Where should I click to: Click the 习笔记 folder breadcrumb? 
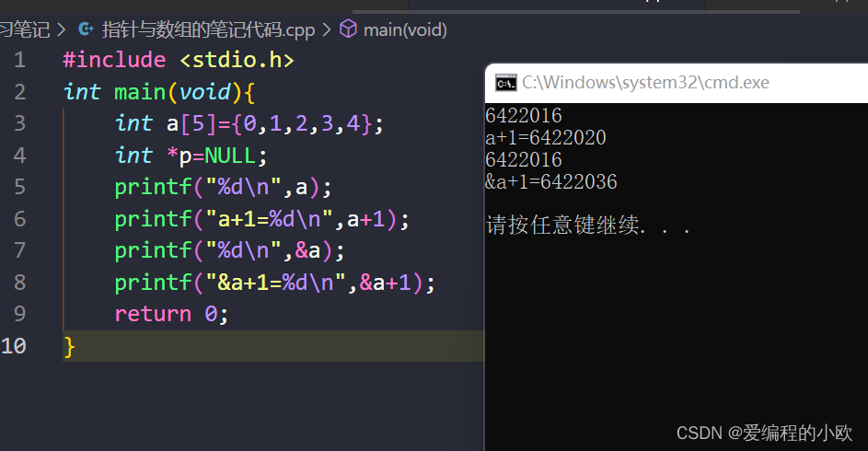coord(24,29)
